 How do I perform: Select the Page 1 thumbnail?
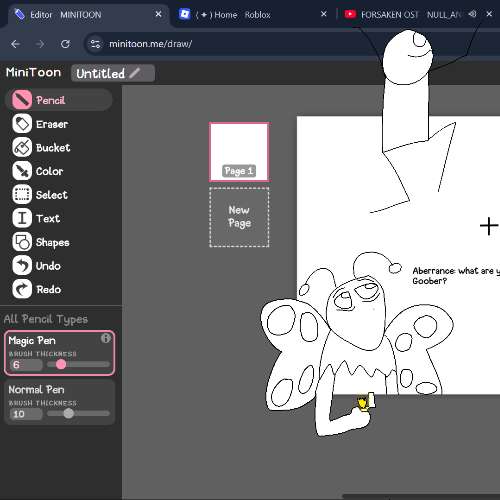click(239, 152)
